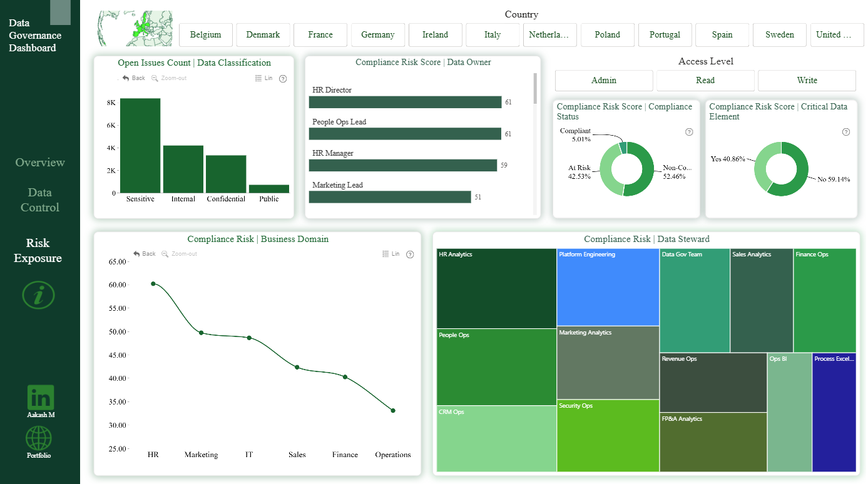
Task: Filter the dashboard by Germany
Action: coord(378,35)
